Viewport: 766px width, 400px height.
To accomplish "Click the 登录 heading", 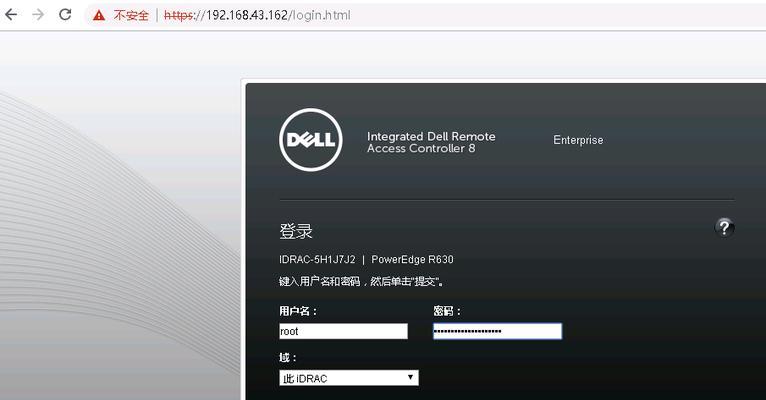I will coord(296,231).
